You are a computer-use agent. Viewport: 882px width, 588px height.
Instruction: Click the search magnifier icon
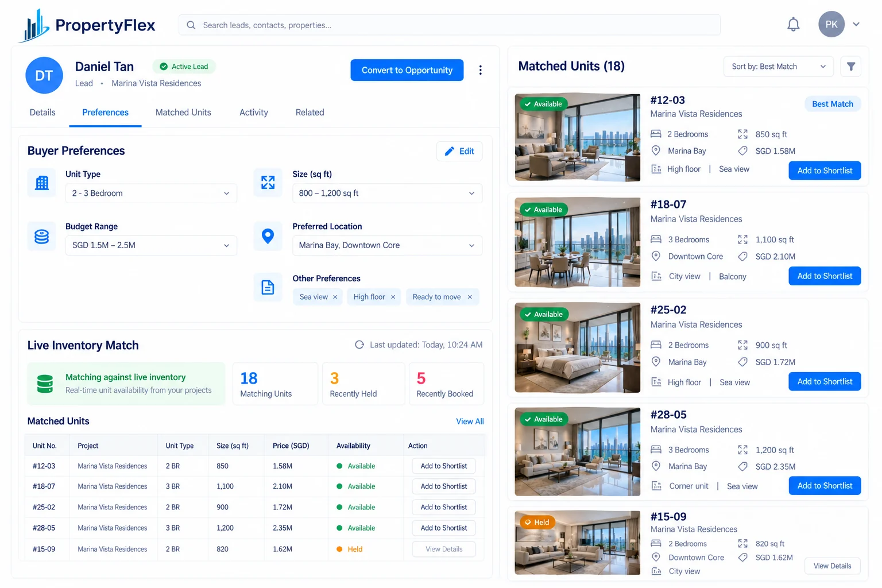pos(191,25)
